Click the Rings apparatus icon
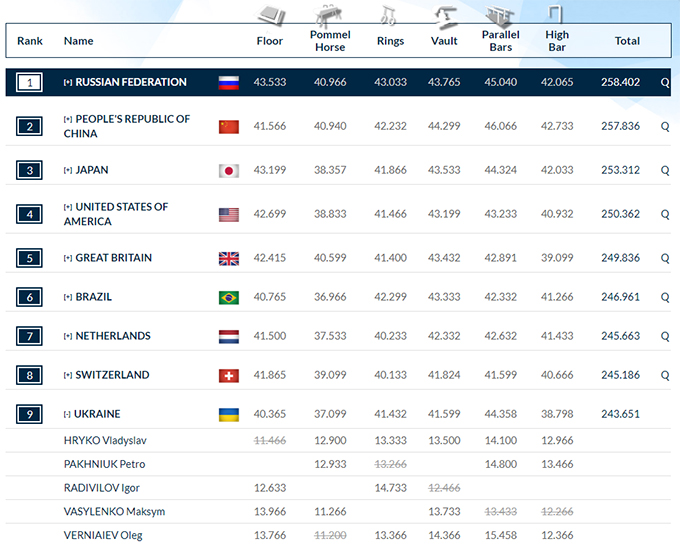The height and width of the screenshot is (548, 680). pos(390,14)
